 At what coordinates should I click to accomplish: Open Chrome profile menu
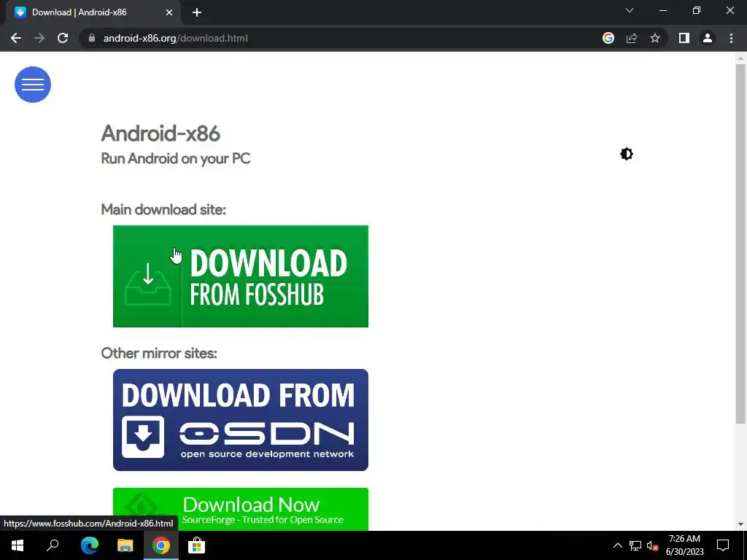point(708,38)
